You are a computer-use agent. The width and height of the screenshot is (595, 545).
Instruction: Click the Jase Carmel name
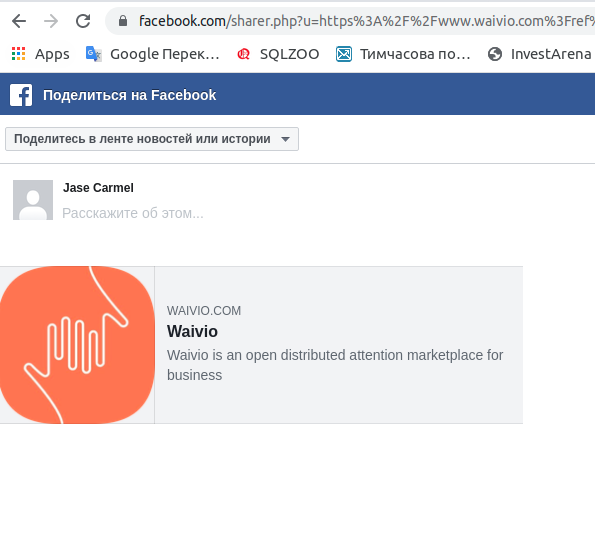[98, 188]
